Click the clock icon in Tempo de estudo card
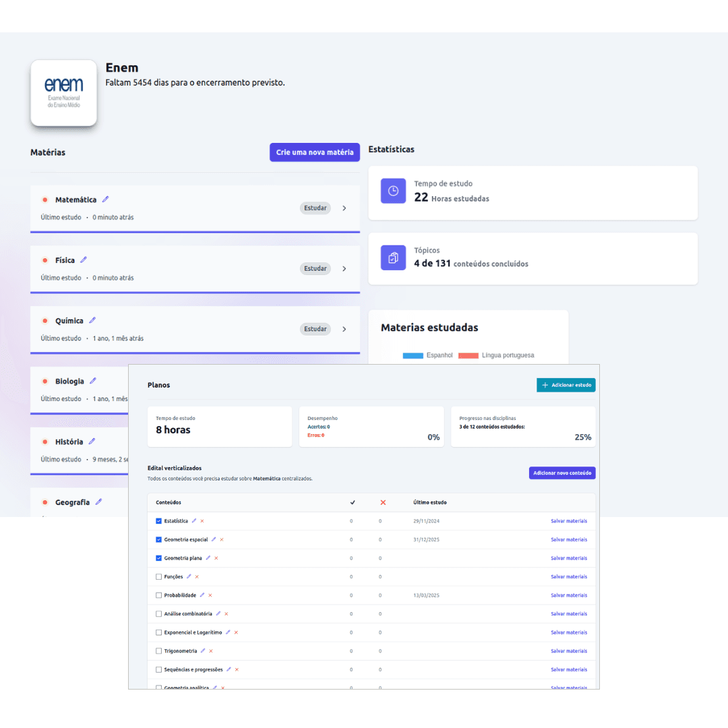 click(393, 191)
